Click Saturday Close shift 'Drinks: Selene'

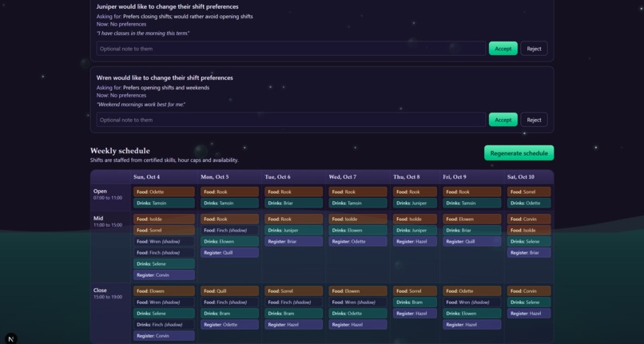tap(529, 302)
